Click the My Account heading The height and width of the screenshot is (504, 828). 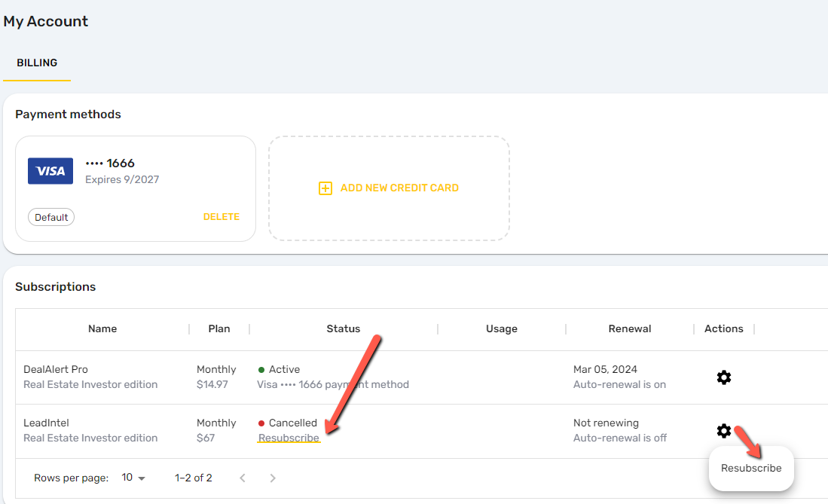pos(46,21)
